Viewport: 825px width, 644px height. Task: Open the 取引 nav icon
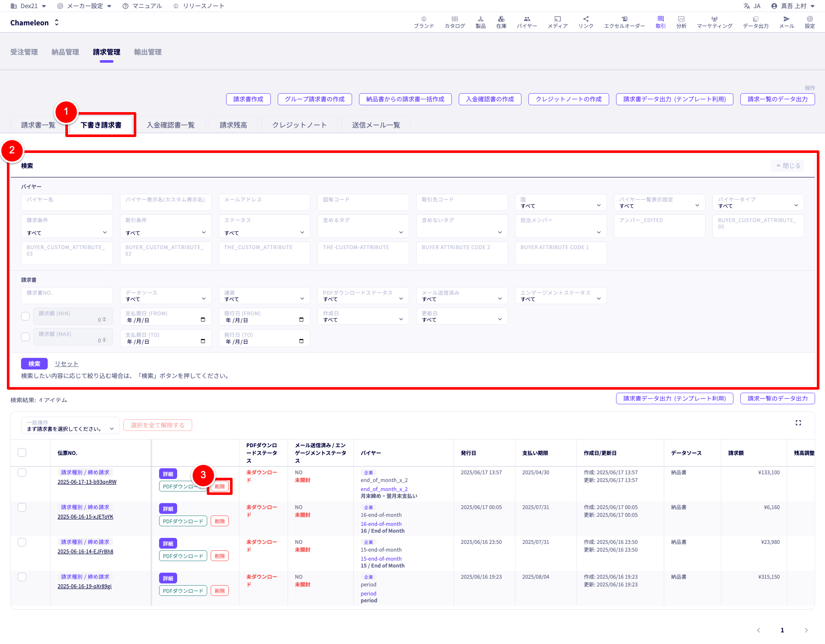coord(660,22)
